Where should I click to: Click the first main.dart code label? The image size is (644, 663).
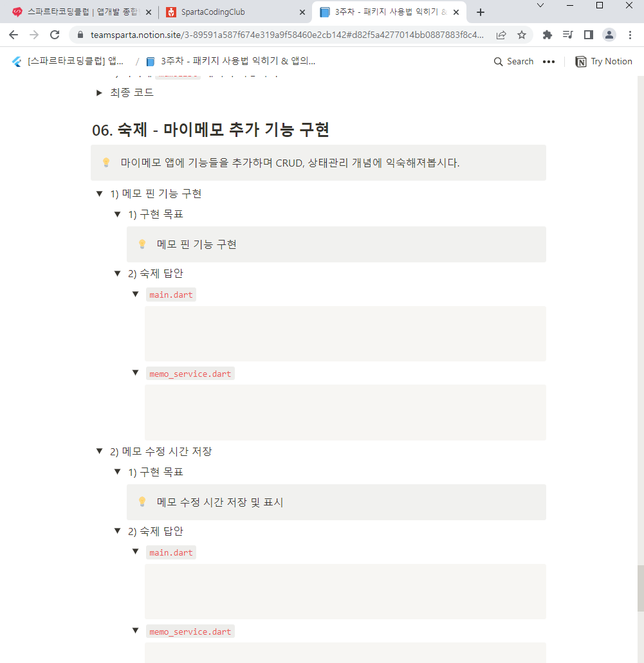[171, 295]
